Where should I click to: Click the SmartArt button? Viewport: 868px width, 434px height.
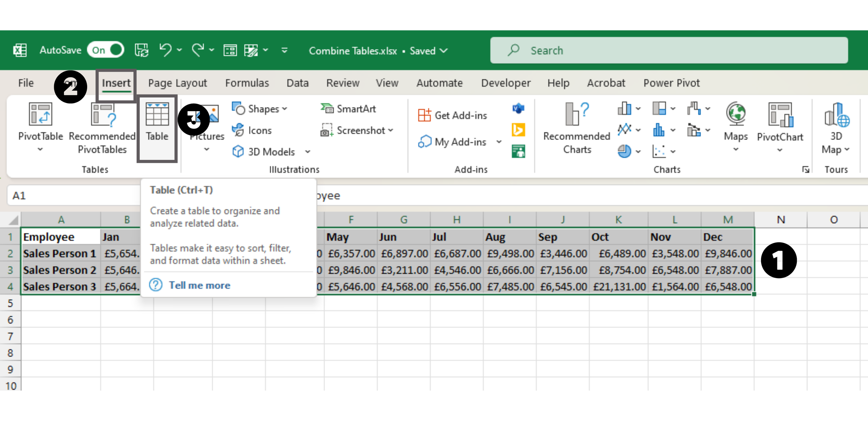pyautogui.click(x=348, y=109)
